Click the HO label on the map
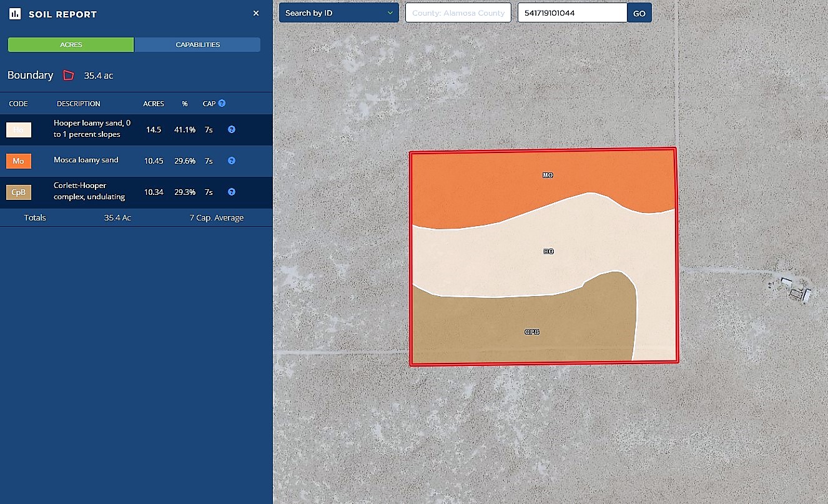Image resolution: width=828 pixels, height=504 pixels. (x=548, y=251)
